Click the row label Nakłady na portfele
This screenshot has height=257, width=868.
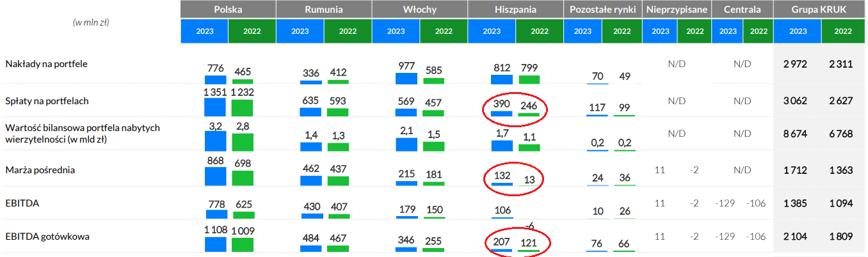(x=46, y=64)
